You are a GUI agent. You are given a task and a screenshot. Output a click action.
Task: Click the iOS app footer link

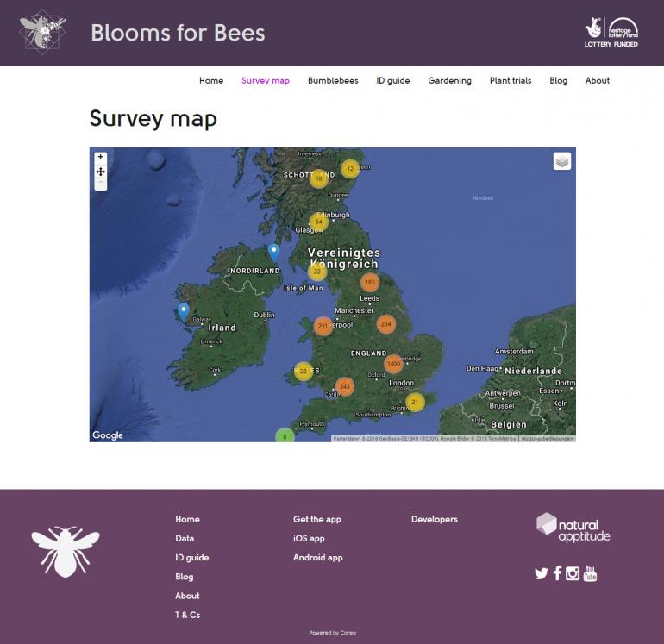(309, 539)
